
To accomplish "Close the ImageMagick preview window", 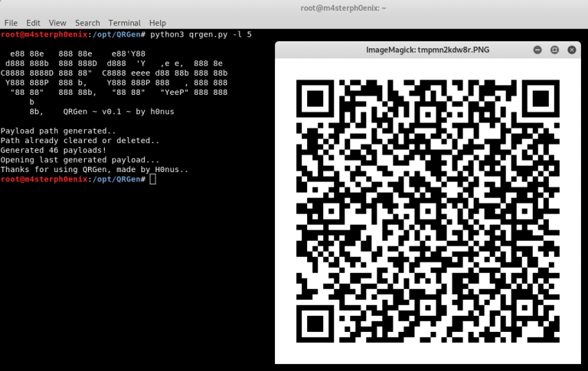I will [x=571, y=50].
